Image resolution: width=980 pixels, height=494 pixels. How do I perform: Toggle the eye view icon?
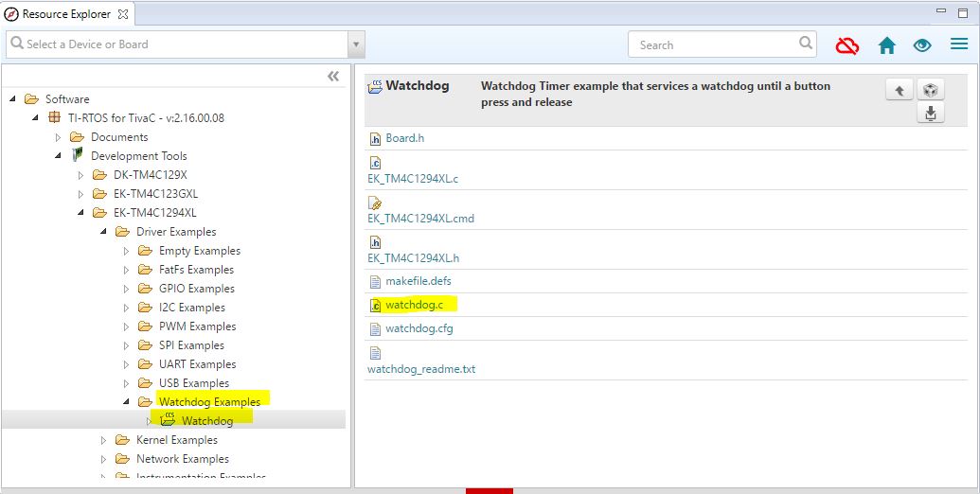(922, 45)
